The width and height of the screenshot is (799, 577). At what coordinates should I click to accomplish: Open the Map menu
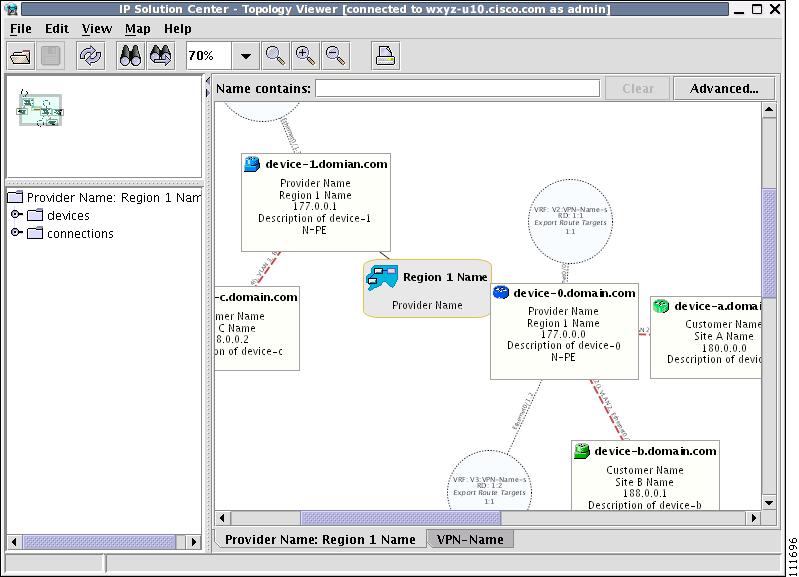(138, 29)
